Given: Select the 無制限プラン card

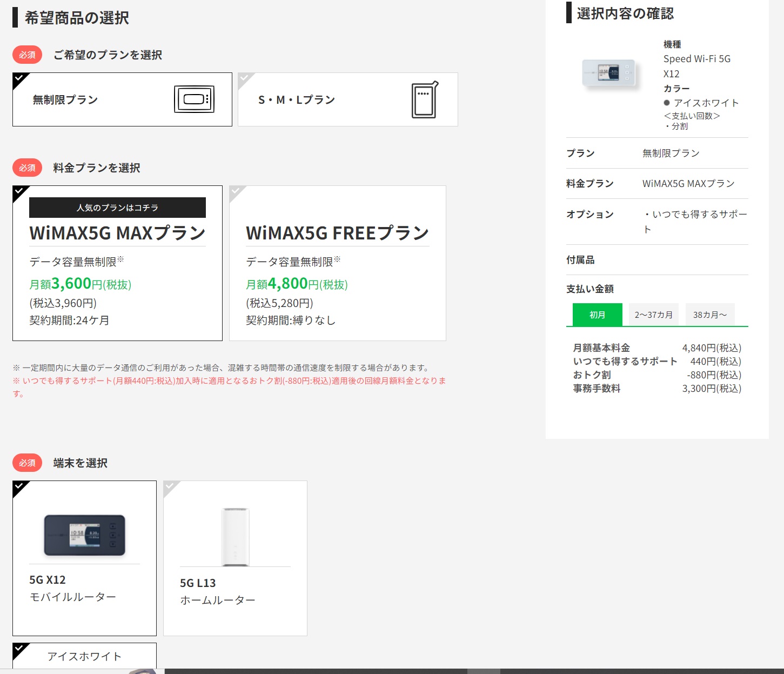Looking at the screenshot, I should click(x=122, y=99).
